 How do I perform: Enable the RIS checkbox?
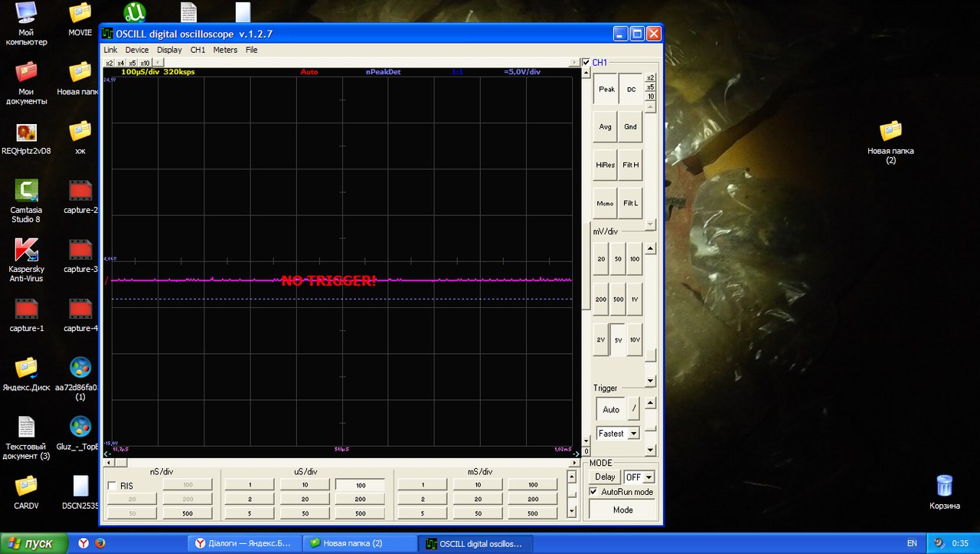(x=113, y=486)
